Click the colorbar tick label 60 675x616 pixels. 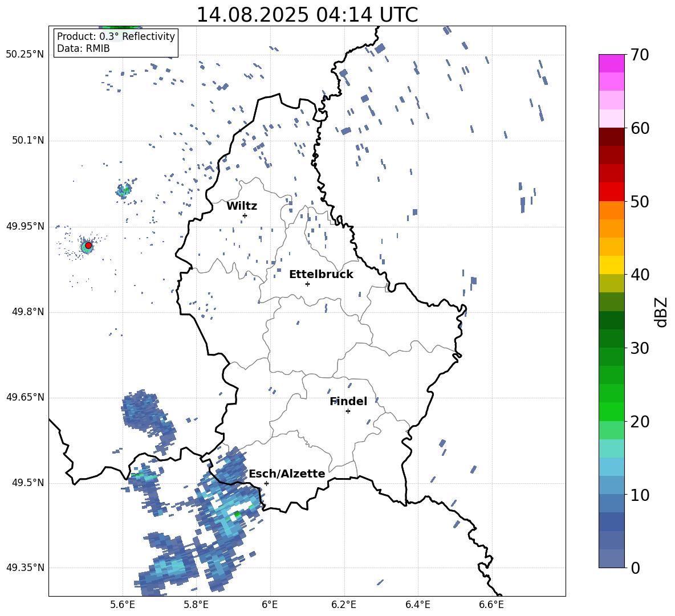click(x=640, y=128)
